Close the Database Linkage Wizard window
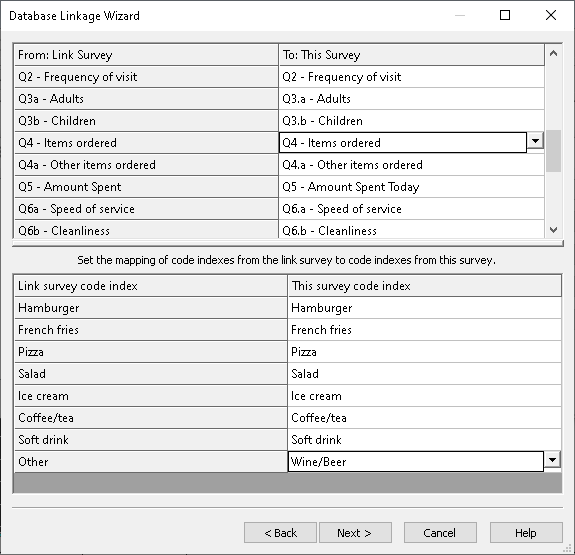This screenshot has width=575, height=555. point(551,15)
